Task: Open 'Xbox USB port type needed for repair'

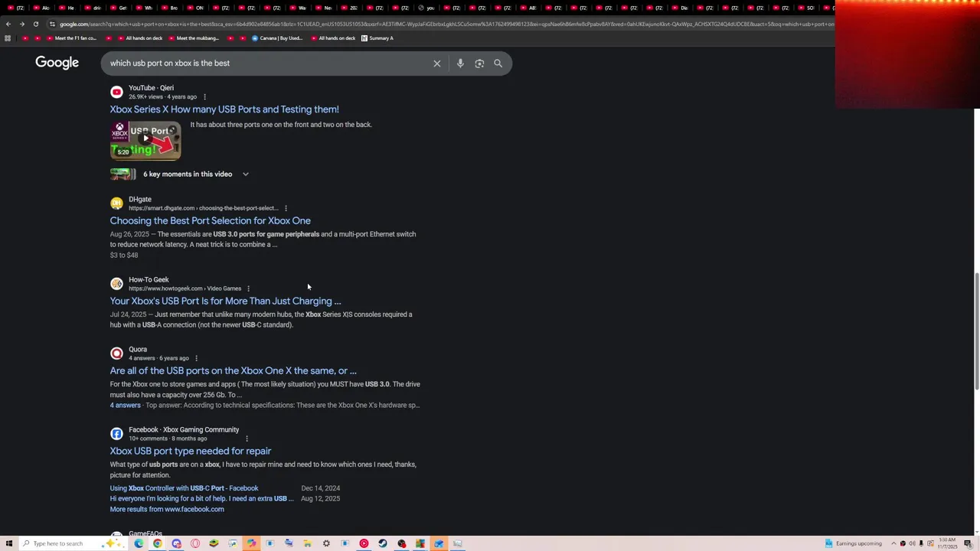Action: coord(190,451)
